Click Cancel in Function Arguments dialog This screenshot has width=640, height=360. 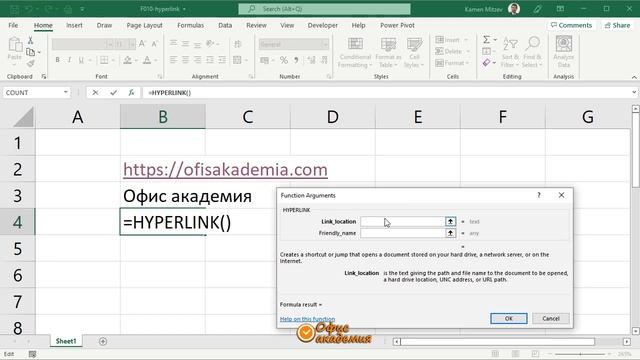tap(551, 318)
